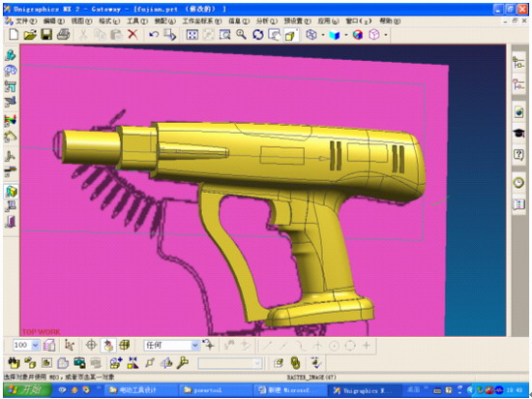Open the Windows 开始 Start button
This screenshot has height=399, width=532.
tap(27, 390)
